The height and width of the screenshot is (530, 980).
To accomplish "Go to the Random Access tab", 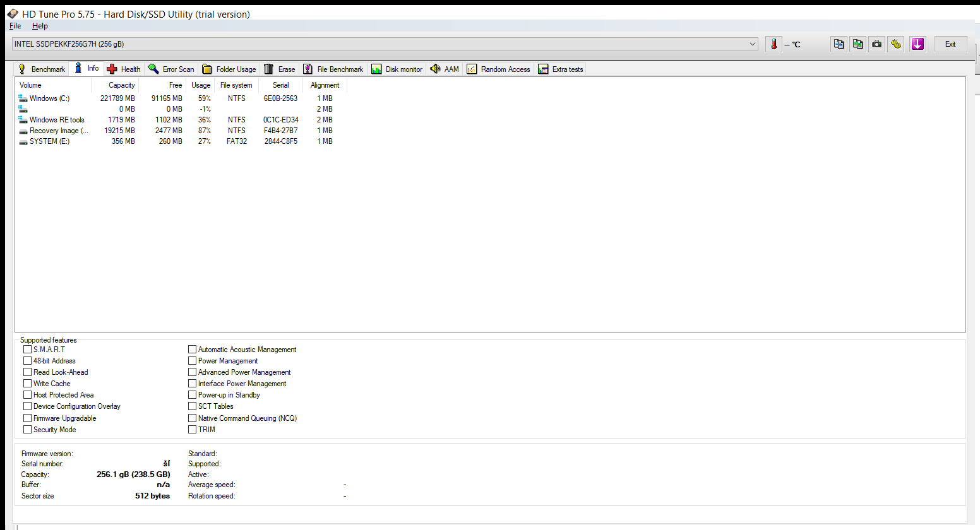I will coord(499,69).
